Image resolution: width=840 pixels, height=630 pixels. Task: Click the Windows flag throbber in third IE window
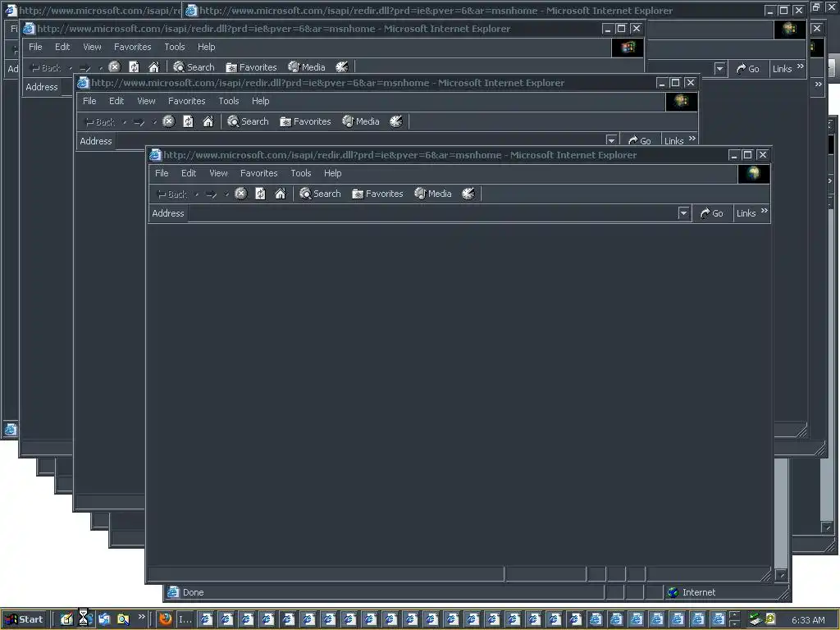(628, 47)
